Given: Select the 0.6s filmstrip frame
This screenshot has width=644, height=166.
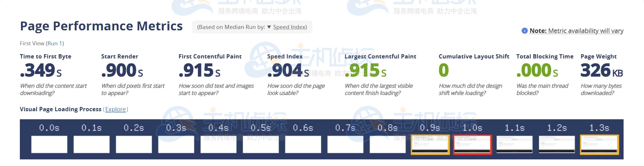Looking at the screenshot, I should coord(303,144).
